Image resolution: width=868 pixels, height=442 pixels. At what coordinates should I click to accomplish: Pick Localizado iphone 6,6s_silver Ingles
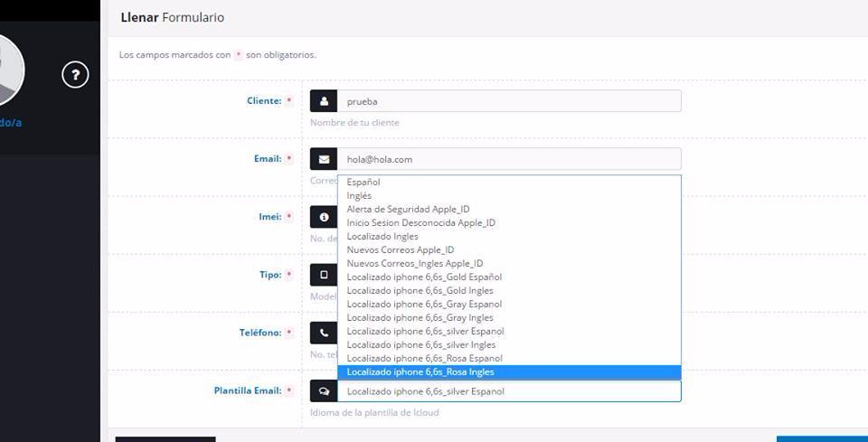click(509, 344)
